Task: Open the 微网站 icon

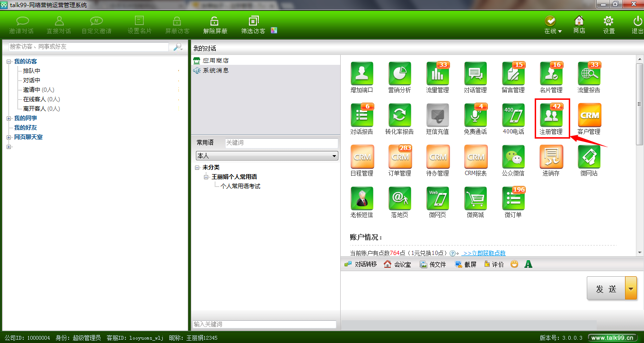Action: (589, 157)
